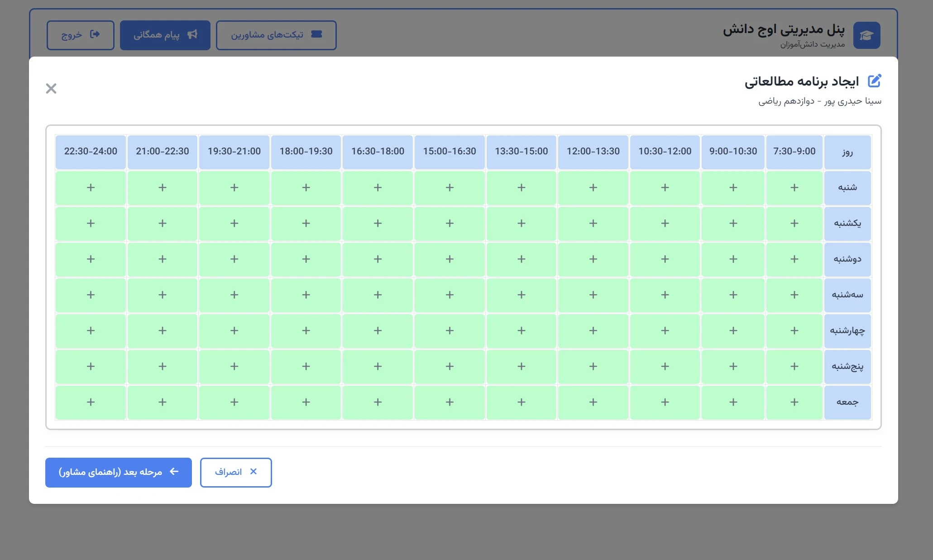Select the سه‌شنبه row label
The width and height of the screenshot is (933, 560).
tap(847, 295)
